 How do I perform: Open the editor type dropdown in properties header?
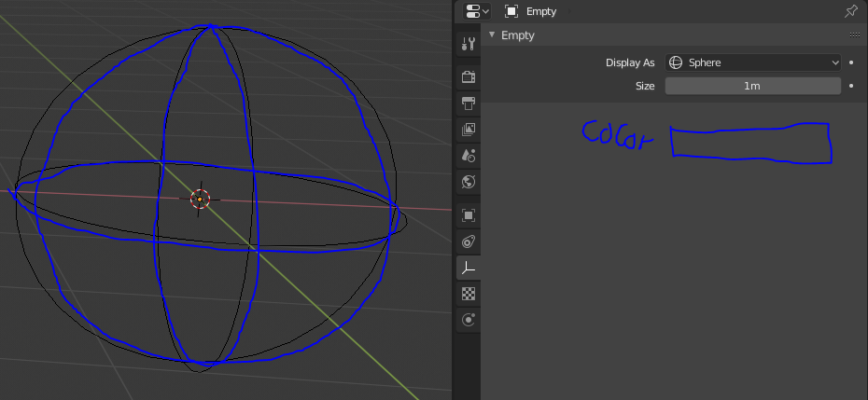click(477, 11)
